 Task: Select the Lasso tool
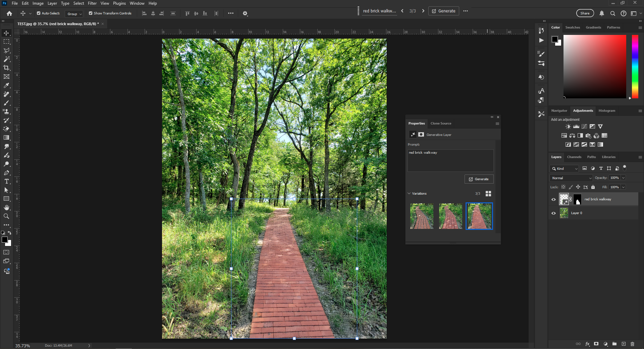tap(6, 51)
